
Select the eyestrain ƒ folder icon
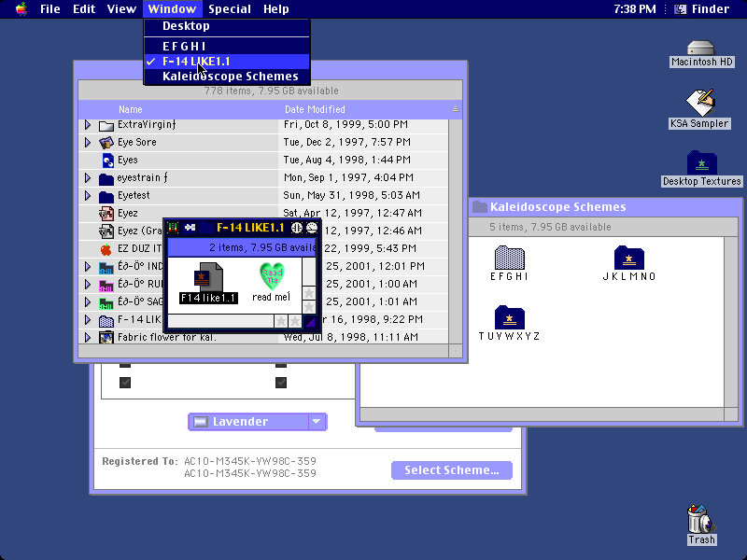[x=106, y=178]
